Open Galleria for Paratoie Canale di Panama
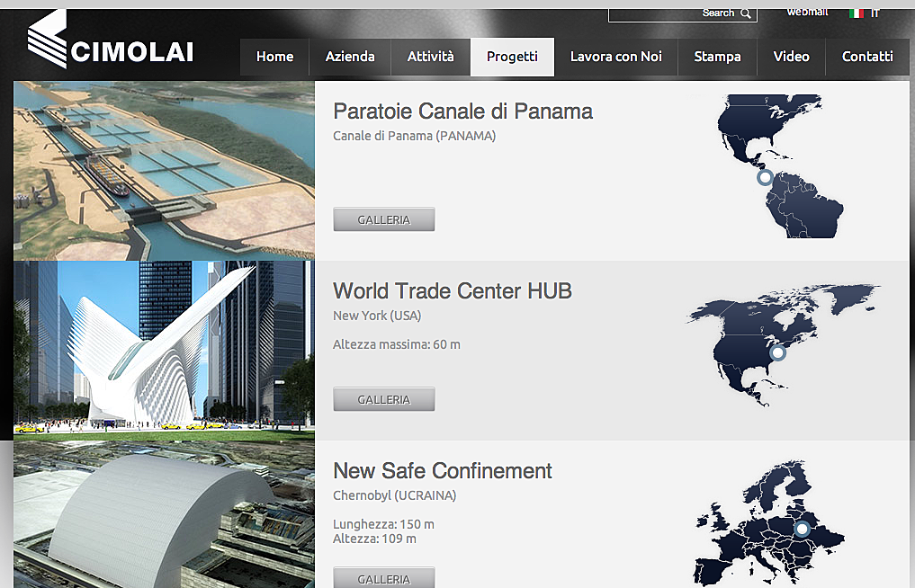915x588 pixels. (x=384, y=219)
